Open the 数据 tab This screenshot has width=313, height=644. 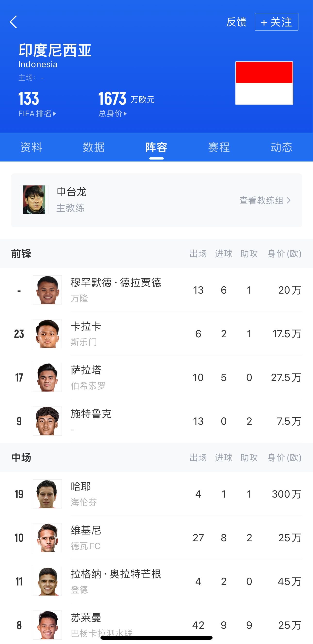(x=94, y=147)
